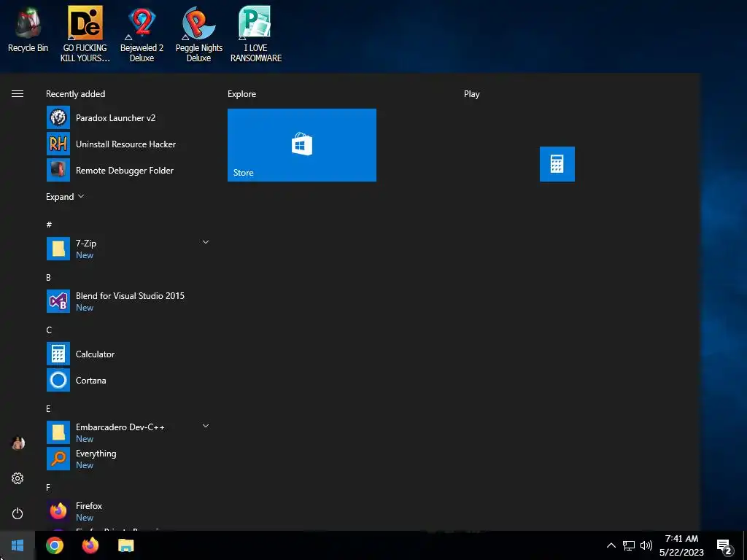The image size is (747, 560).
Task: Launch Firefox from the app list
Action: [x=128, y=511]
